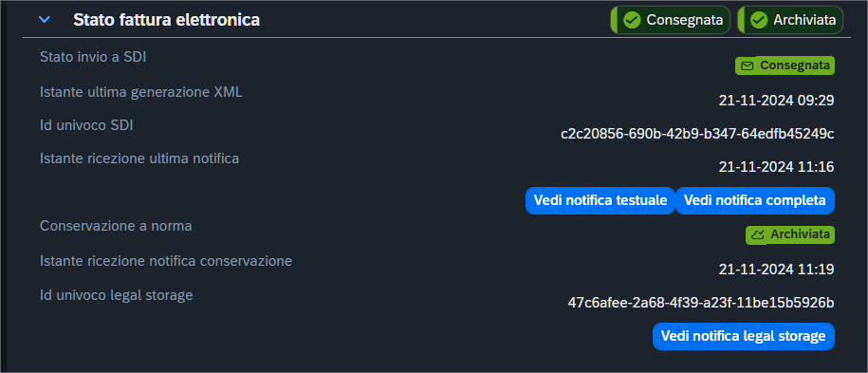Click the 21-11-2024 11:16 notification timestamp

[777, 167]
